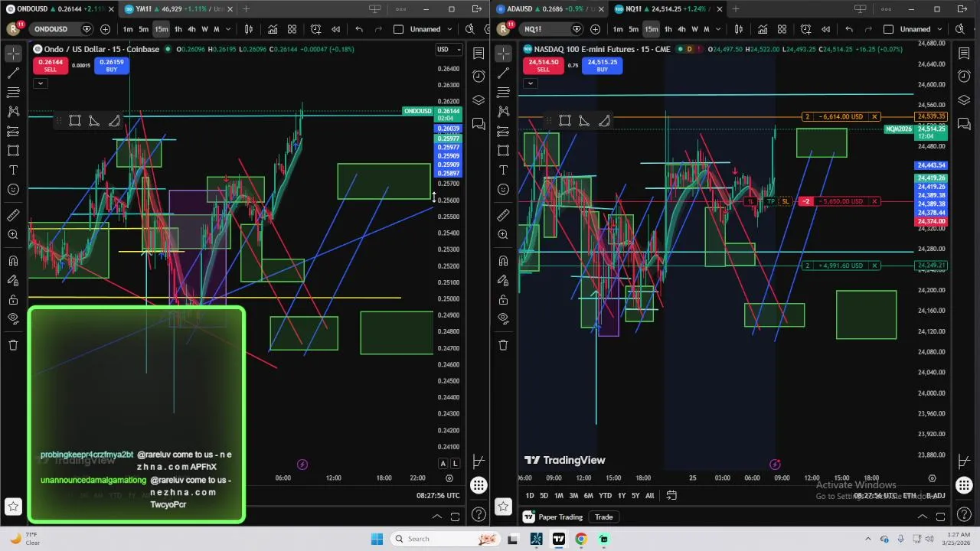
Task: Open Indicators in the ONDOUSD toolbar
Action: (272, 29)
